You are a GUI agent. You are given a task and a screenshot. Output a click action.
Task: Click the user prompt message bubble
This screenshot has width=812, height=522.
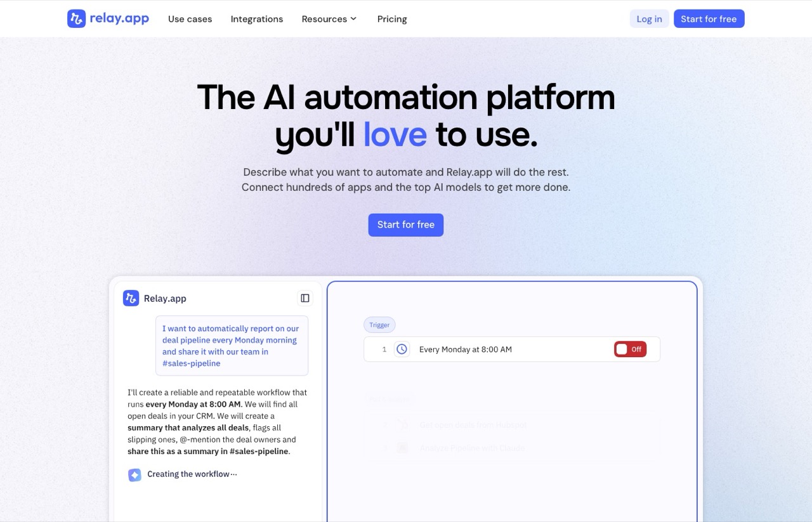(232, 346)
